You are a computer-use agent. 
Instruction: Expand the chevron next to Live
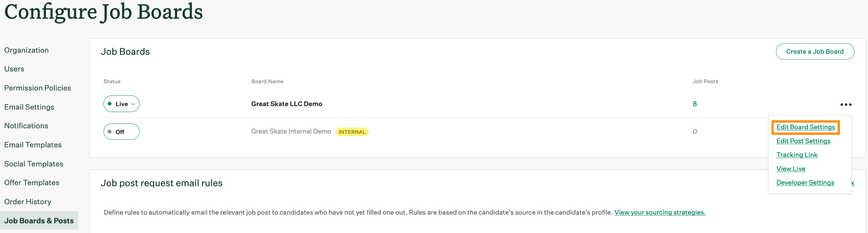(133, 104)
